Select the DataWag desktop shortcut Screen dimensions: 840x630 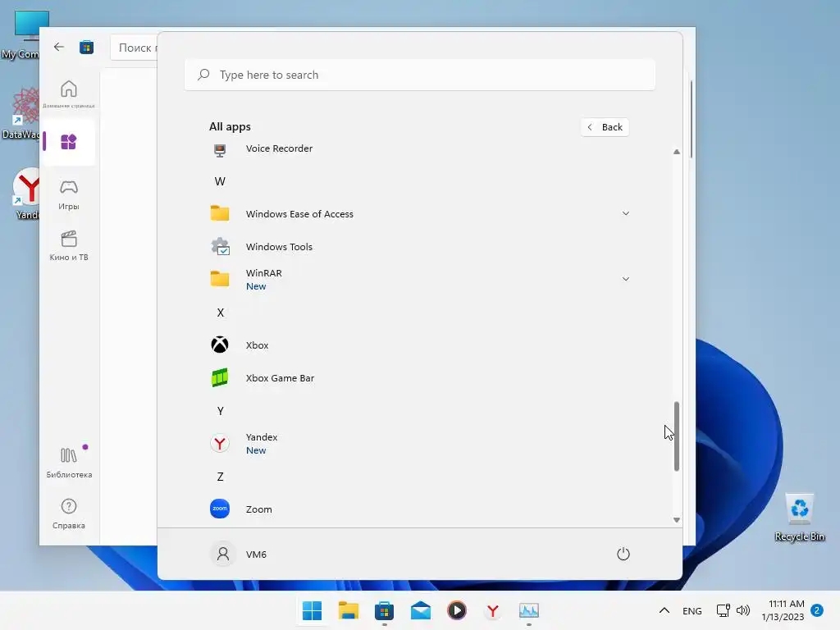tap(21, 113)
